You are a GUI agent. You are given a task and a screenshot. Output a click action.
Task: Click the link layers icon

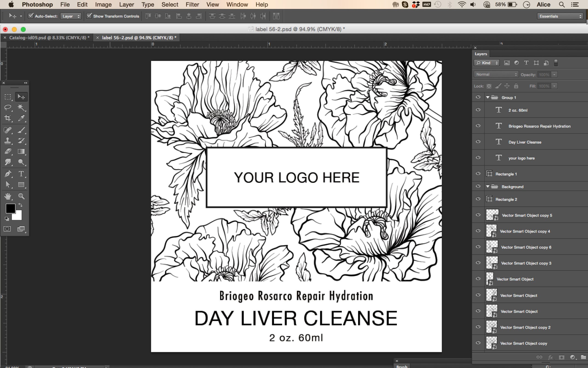539,357
